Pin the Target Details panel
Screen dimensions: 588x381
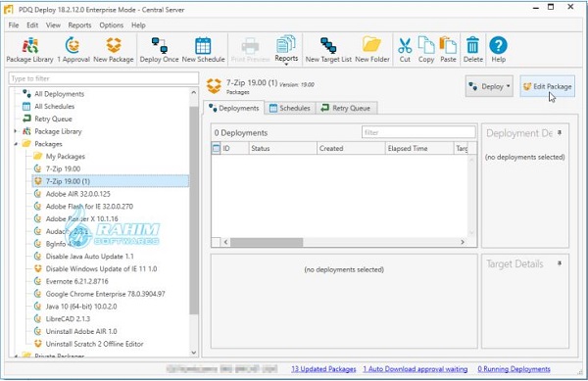560,263
